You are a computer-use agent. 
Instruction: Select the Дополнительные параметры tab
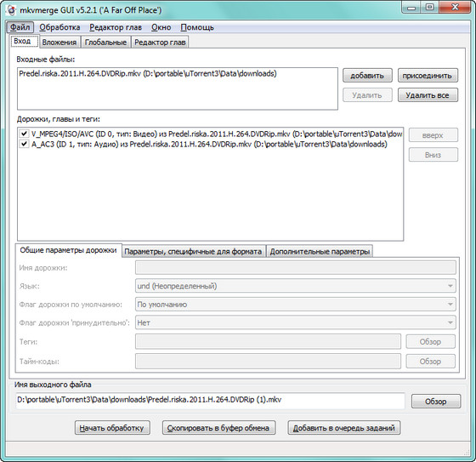(320, 252)
